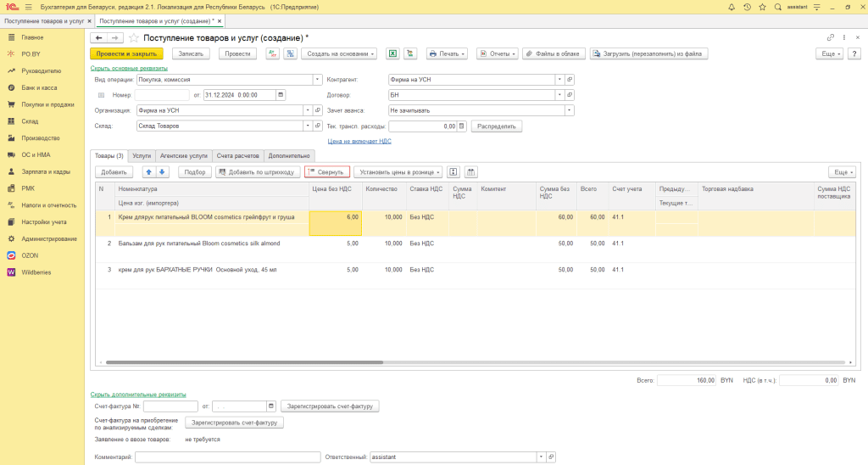868x465 pixels.
Task: Open favorites star in title bar
Action: pos(762,7)
